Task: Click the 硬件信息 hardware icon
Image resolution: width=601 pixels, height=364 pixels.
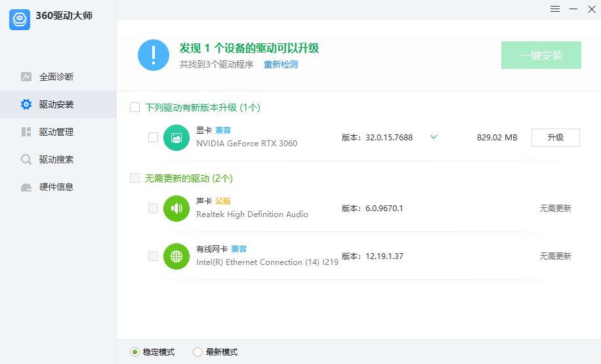Action: (26, 187)
